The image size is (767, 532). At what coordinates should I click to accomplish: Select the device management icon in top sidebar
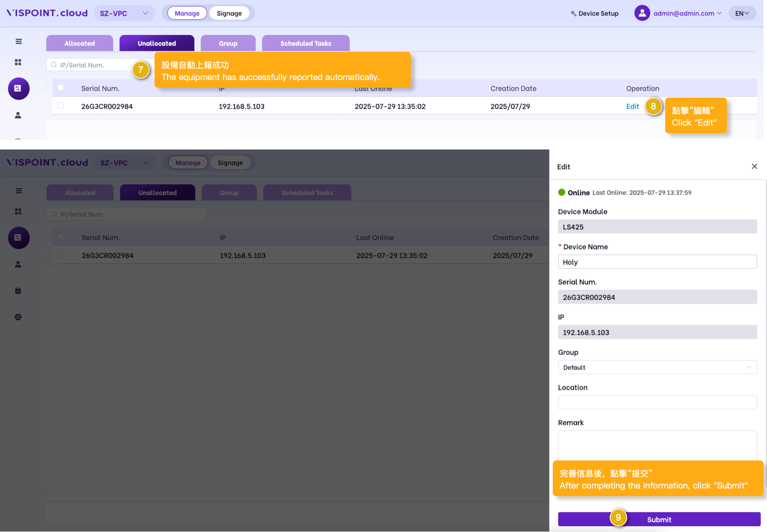coord(18,88)
